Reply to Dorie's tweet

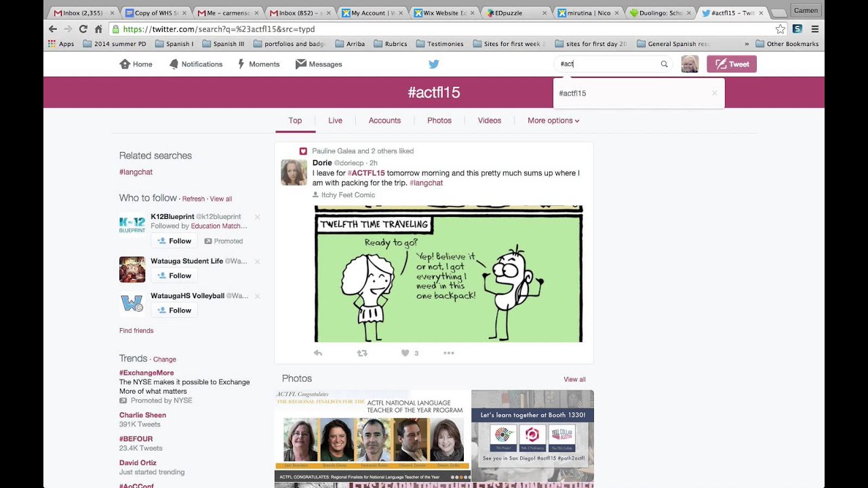pyautogui.click(x=317, y=353)
